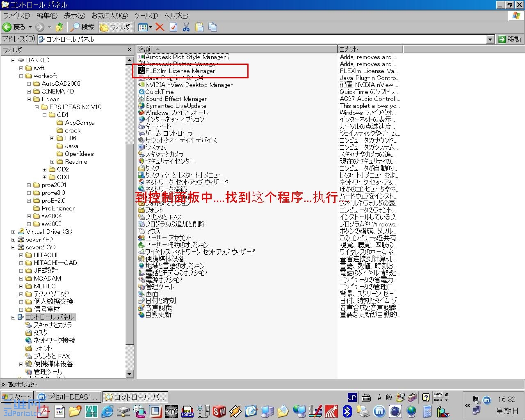The image size is (525, 420).
Task: Click the JP language bar indicator
Action: [x=352, y=397]
